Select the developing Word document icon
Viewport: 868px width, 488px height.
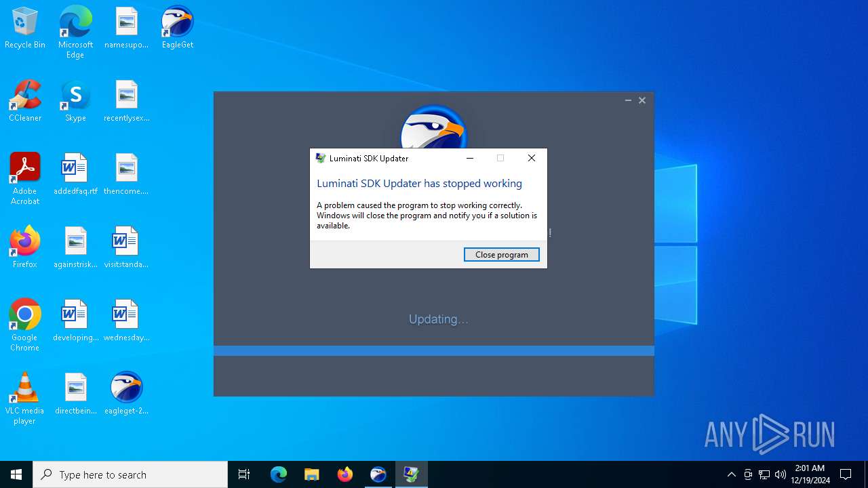(75, 321)
